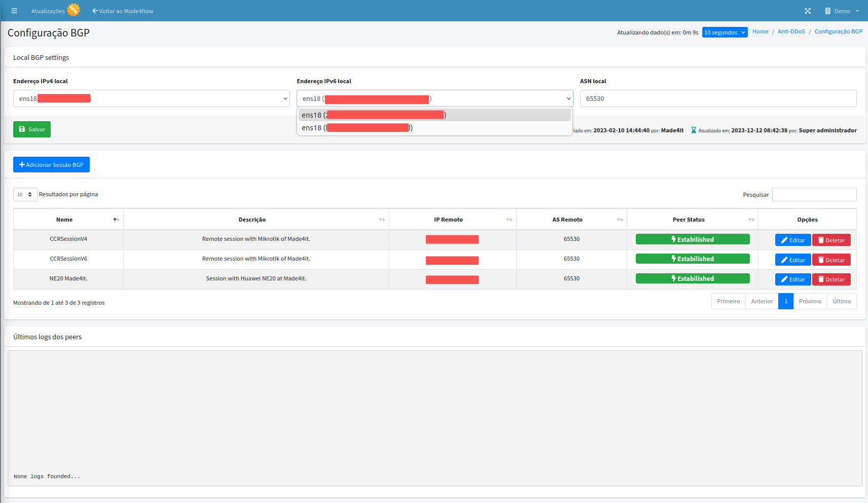The height and width of the screenshot is (503, 868).
Task: Navigate to Anti-DDoS breadcrumb
Action: click(x=791, y=31)
